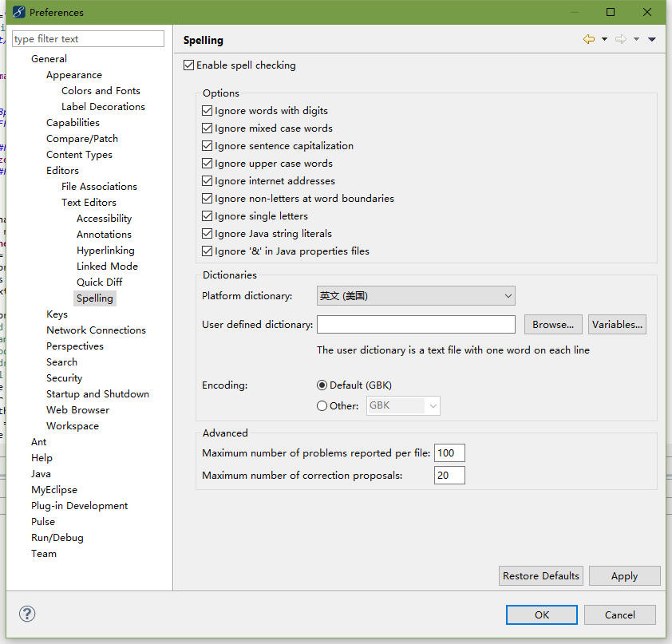Open Network Connections preferences
The height and width of the screenshot is (644, 672).
pyautogui.click(x=96, y=330)
